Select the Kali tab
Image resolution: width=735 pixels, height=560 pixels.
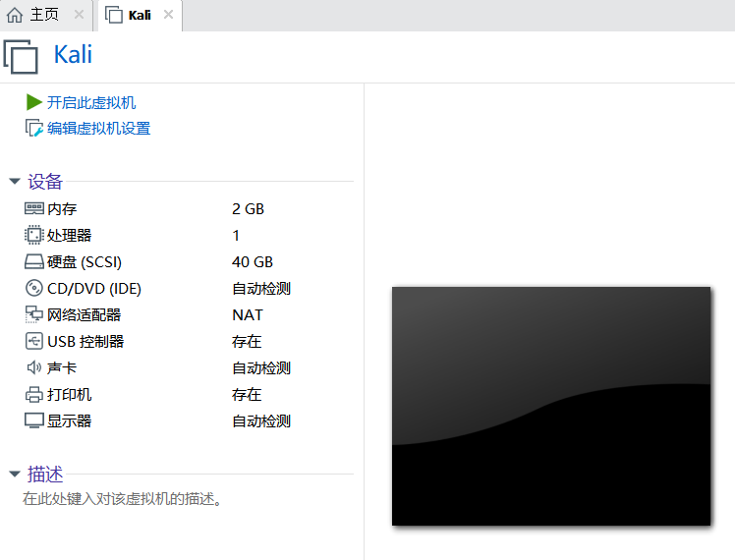point(140,15)
